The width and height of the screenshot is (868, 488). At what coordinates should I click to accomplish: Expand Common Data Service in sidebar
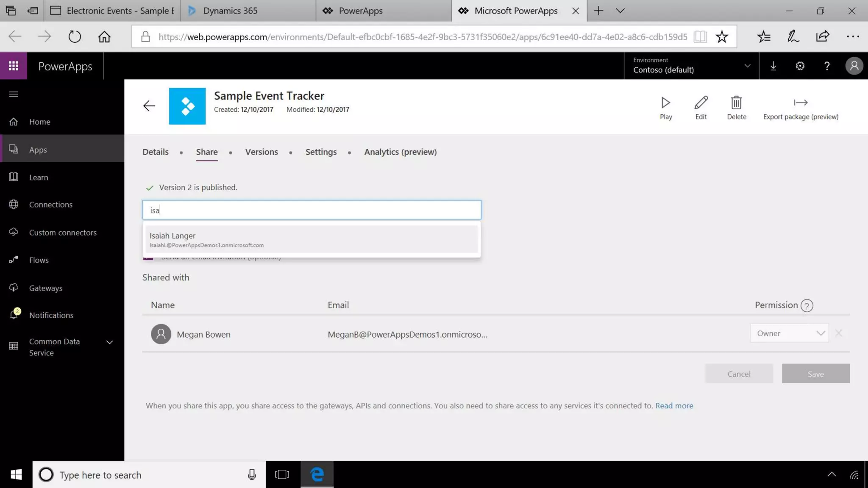109,342
